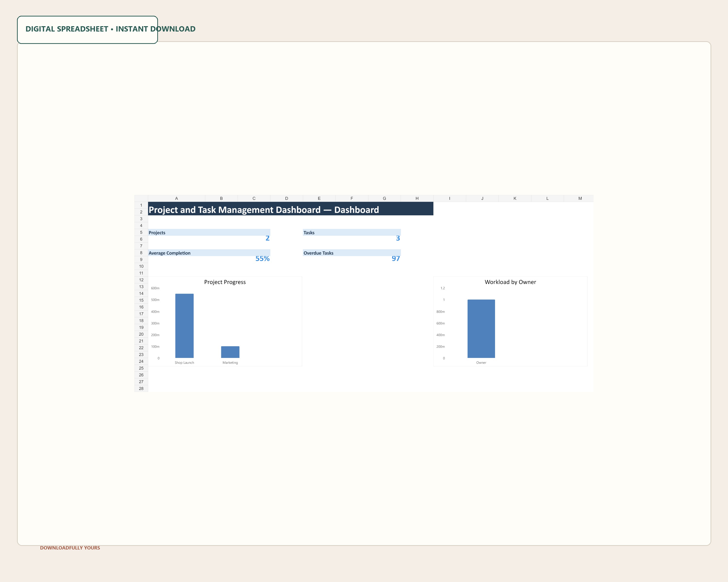This screenshot has width=728, height=582.
Task: Select column K header
Action: [515, 198]
